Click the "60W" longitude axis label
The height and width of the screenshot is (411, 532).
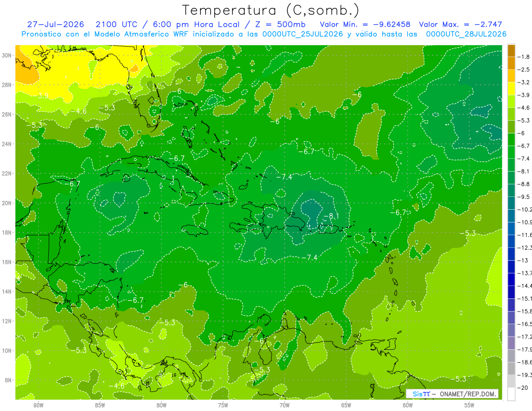click(408, 405)
